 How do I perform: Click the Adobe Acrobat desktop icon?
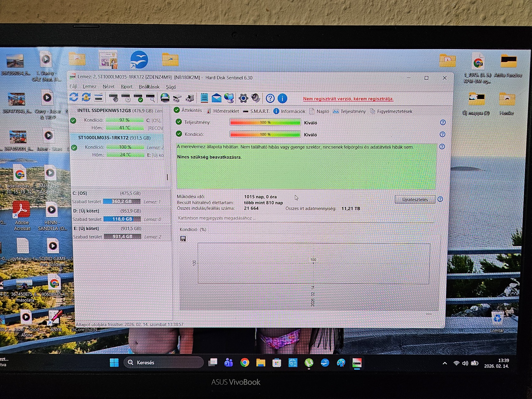(22, 216)
